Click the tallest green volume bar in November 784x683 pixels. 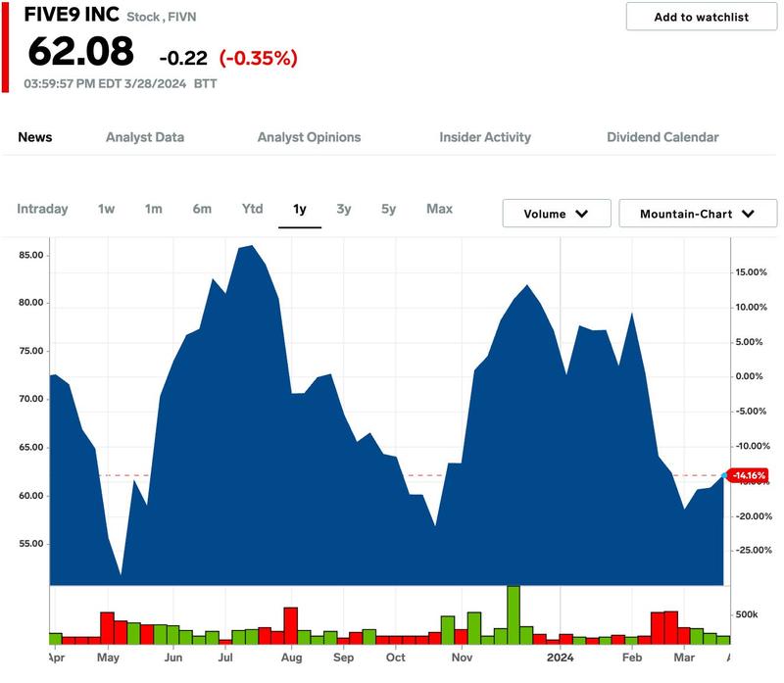[x=513, y=615]
